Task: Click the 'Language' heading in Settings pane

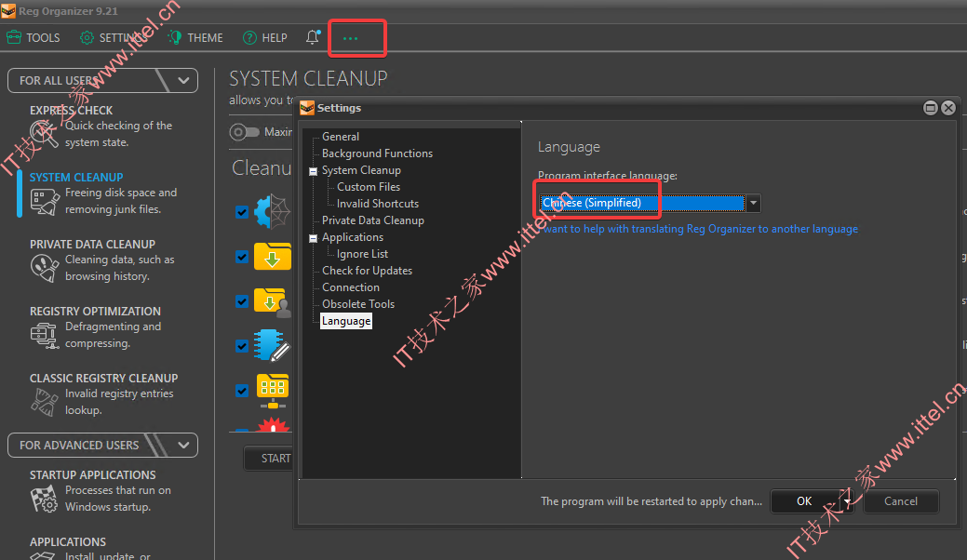Action: [569, 147]
